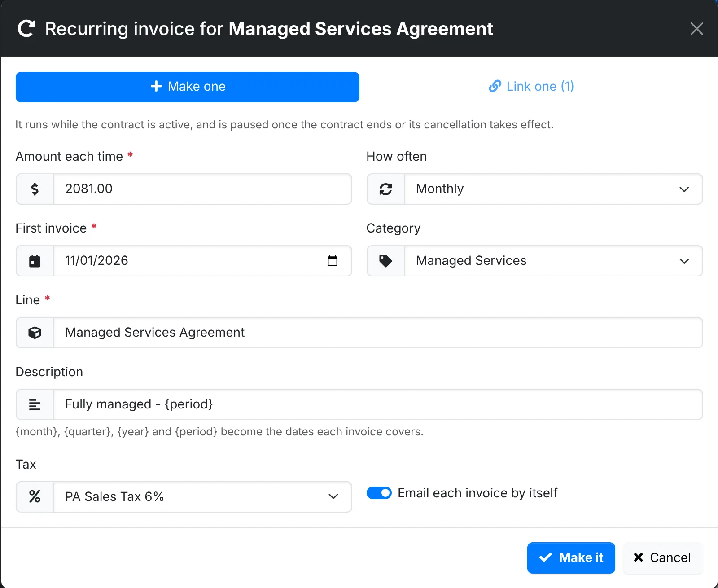Screen dimensions: 718x588
Task: Close the recurring invoice dialog
Action: [x=696, y=29]
